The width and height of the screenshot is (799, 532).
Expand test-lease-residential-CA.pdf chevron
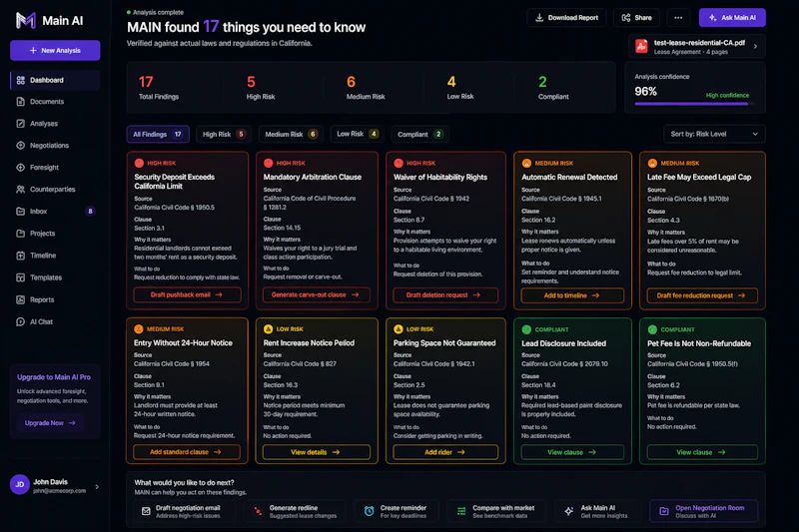[x=755, y=46]
